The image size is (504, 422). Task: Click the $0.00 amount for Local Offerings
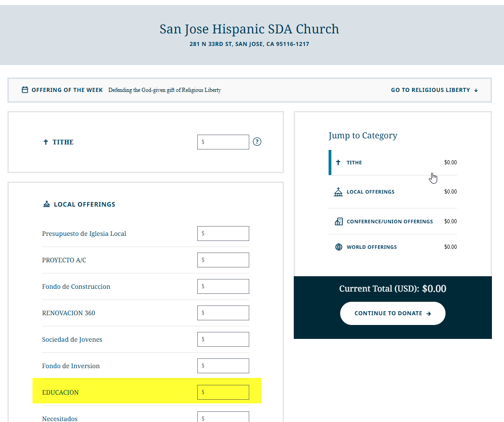(x=450, y=192)
